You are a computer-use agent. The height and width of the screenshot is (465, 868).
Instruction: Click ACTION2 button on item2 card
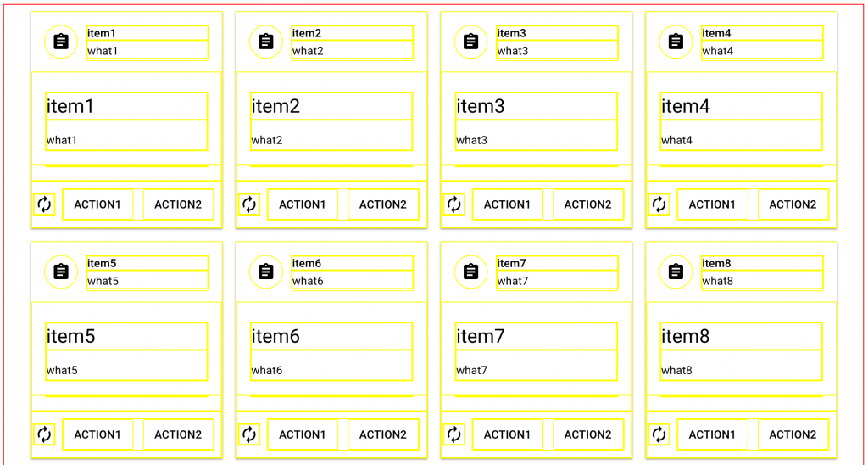383,204
